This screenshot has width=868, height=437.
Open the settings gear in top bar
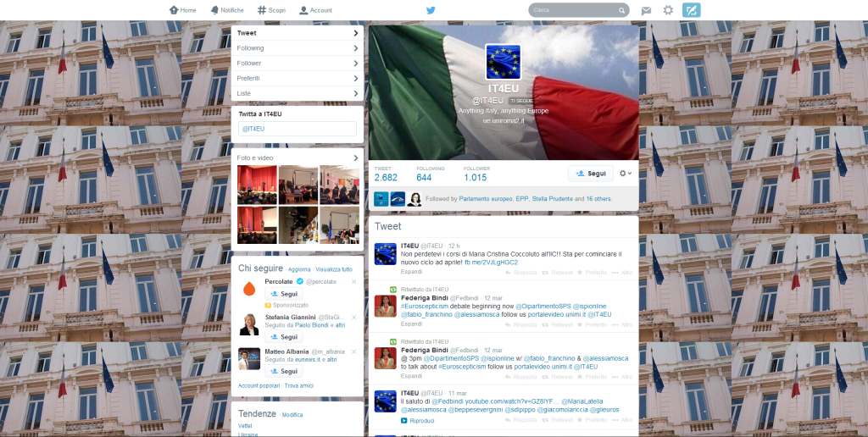668,10
